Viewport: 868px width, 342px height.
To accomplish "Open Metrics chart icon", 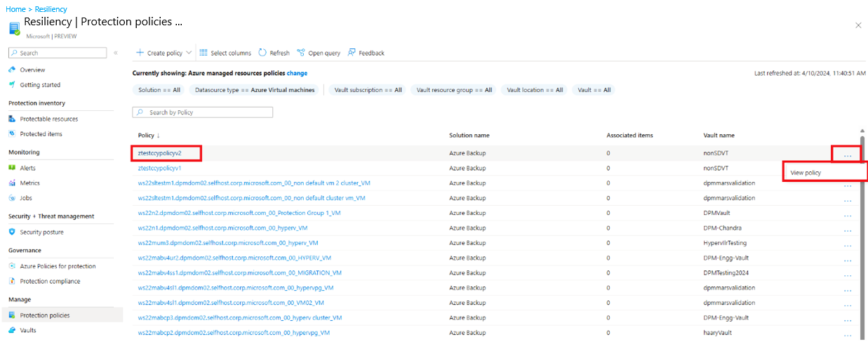I will click(x=12, y=183).
